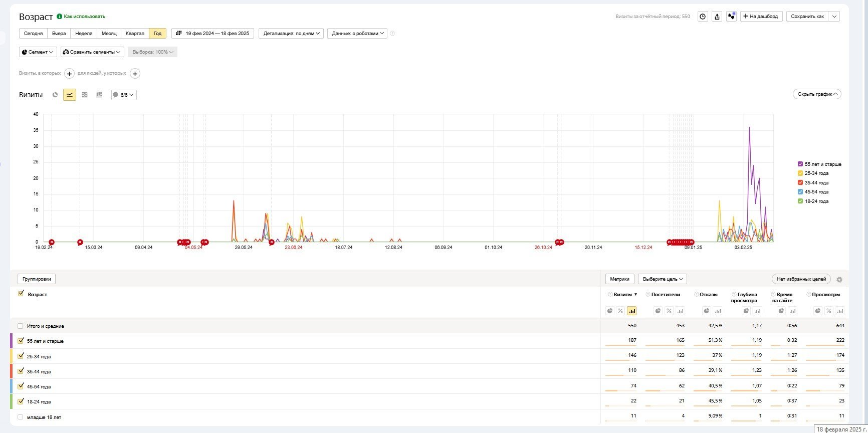Image resolution: width=868 pixels, height=433 pixels.
Task: Show Время на сайте column as pie chart
Action: pyautogui.click(x=781, y=311)
